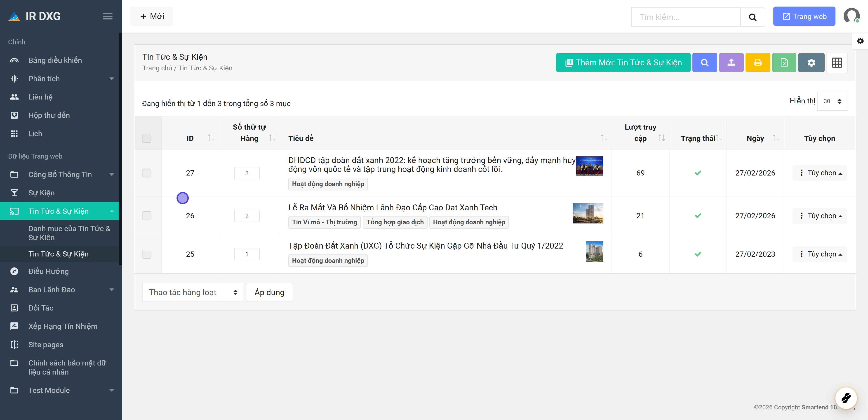868x420 pixels.
Task: Open Tùy chọn dropdown for ID 25
Action: (x=820, y=254)
